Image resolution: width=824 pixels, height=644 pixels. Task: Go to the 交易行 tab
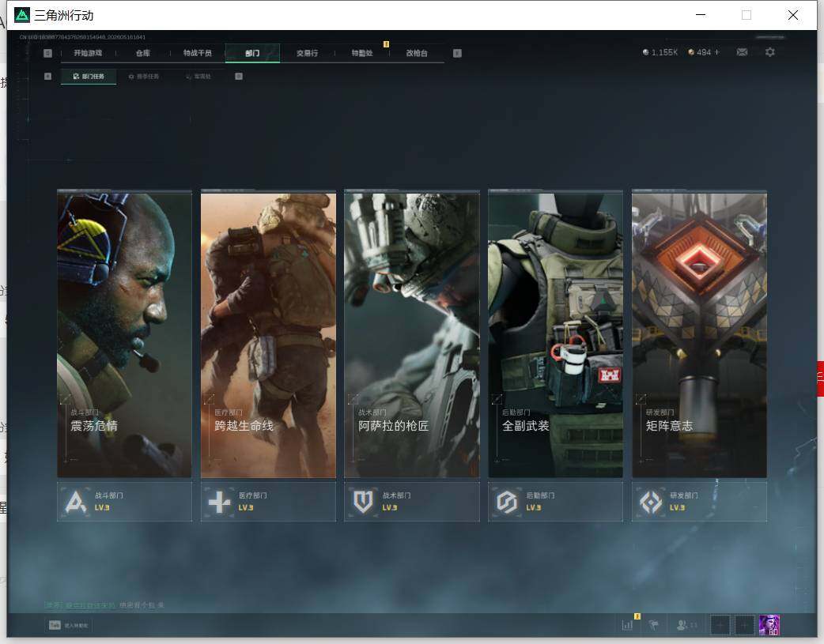click(307, 53)
